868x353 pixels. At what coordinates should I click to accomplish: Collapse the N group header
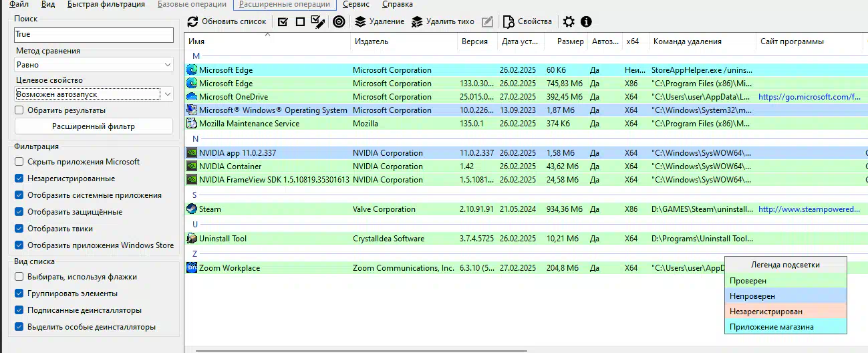click(x=196, y=139)
